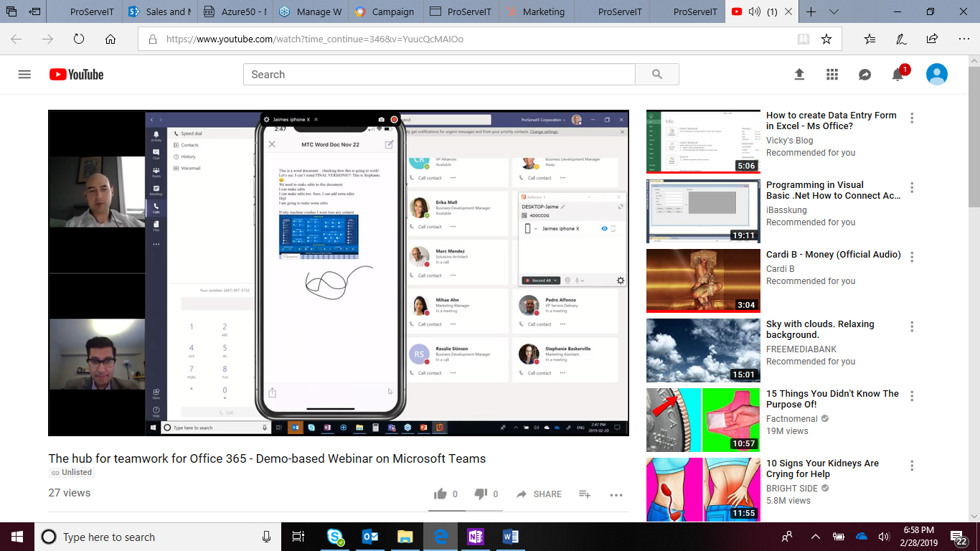Click the YouTube search magnifier button
This screenshot has width=980, height=551.
coord(657,75)
